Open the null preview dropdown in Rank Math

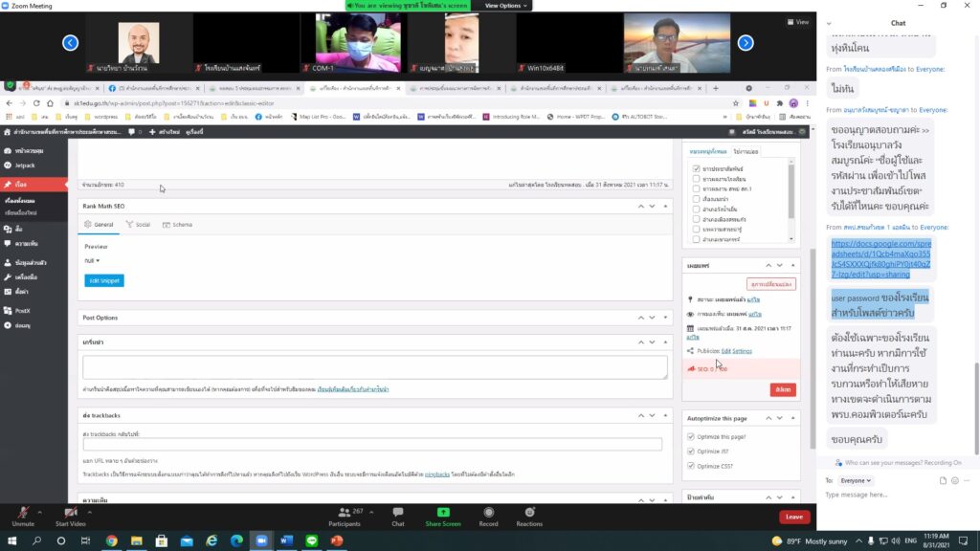(x=93, y=260)
